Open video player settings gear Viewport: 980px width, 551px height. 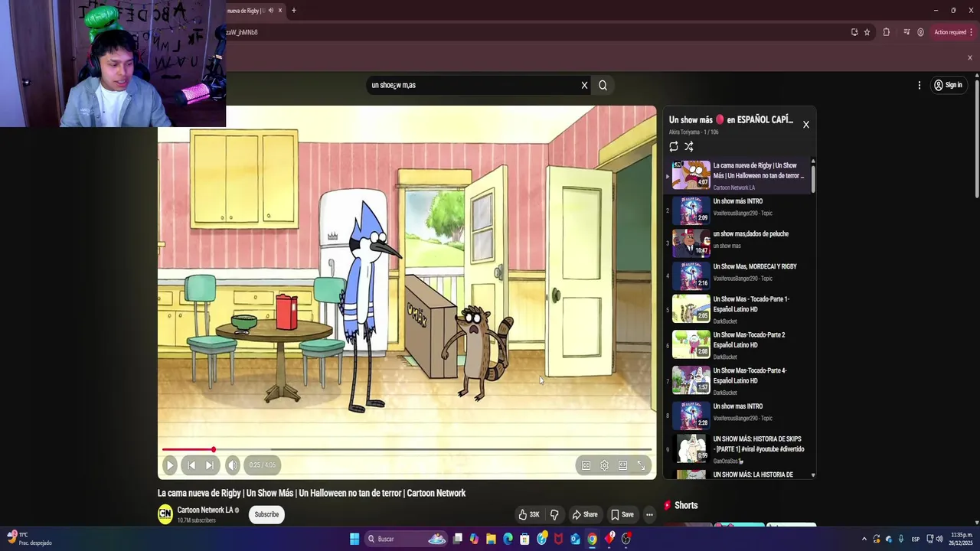pos(604,465)
